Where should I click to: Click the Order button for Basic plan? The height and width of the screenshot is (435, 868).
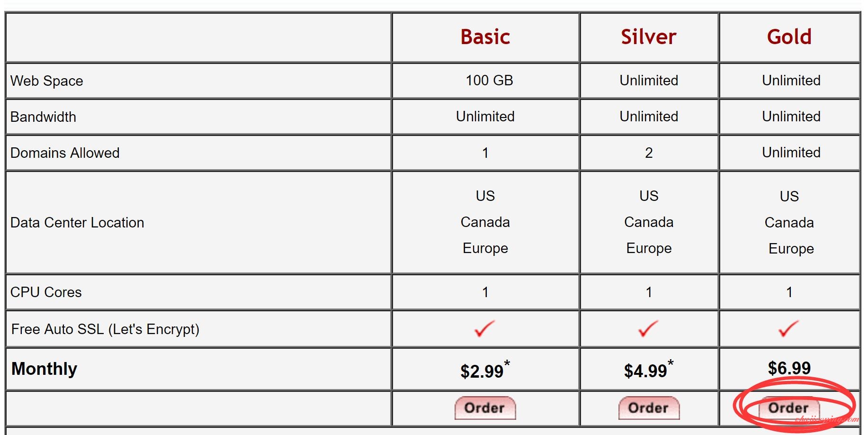485,408
